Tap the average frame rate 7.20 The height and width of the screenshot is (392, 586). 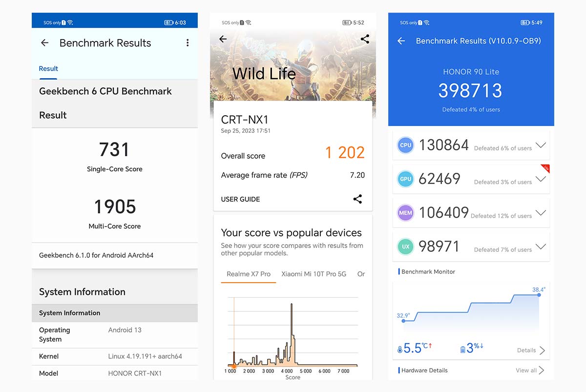click(x=357, y=175)
